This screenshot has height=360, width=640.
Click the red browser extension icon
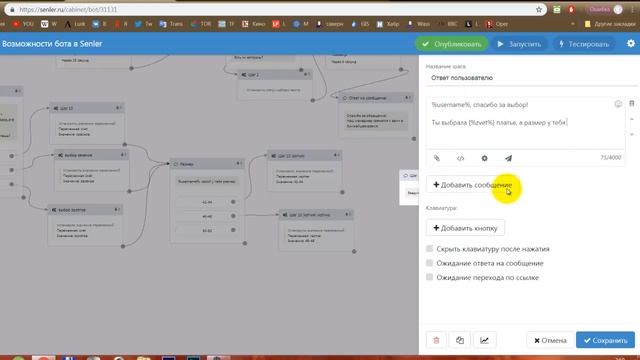point(571,9)
